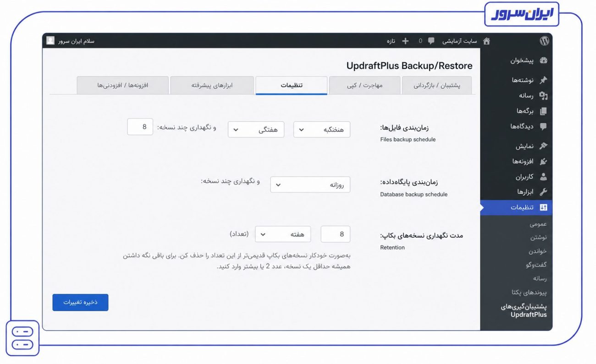Click the برگه‌ها pages icon
The width and height of the screenshot is (596, 364).
[544, 111]
